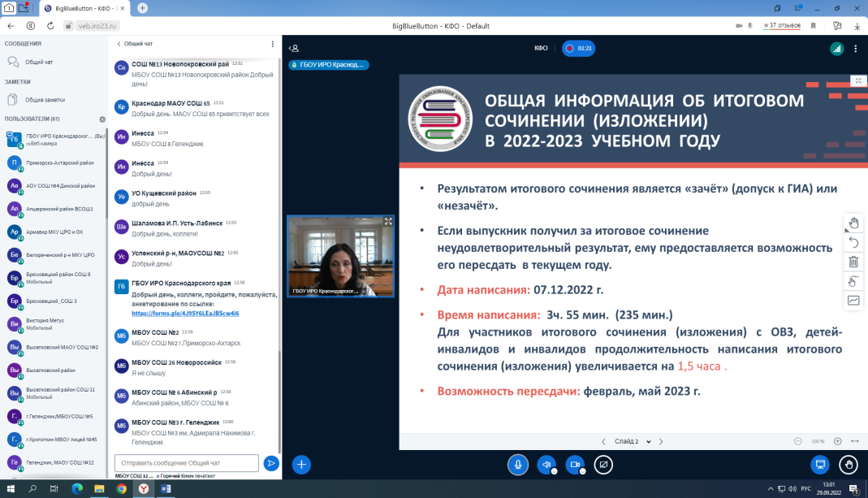Collapse the users list panel toggle
This screenshot has width=868, height=498.
[x=295, y=49]
